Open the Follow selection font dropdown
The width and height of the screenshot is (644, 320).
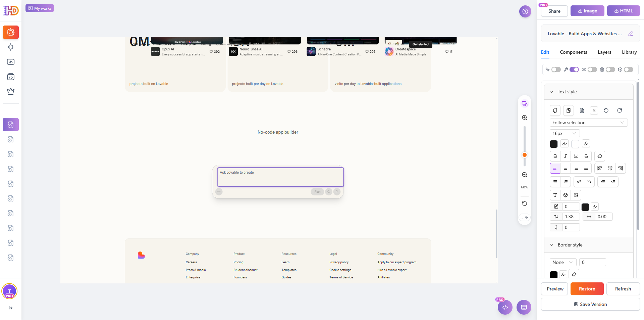click(588, 123)
